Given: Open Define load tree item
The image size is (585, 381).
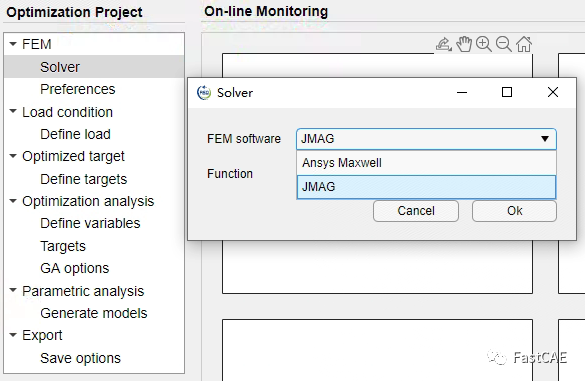Looking at the screenshot, I should click(75, 134).
